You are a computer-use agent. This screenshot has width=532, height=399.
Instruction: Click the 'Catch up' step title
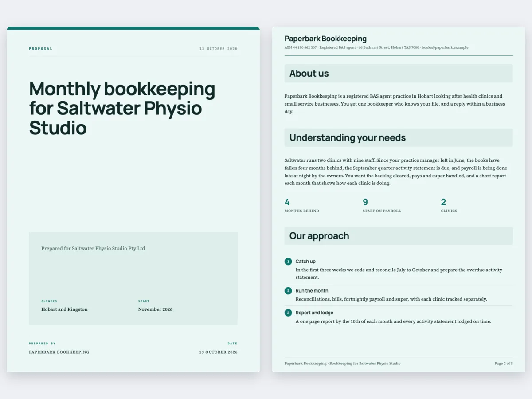[305, 262]
